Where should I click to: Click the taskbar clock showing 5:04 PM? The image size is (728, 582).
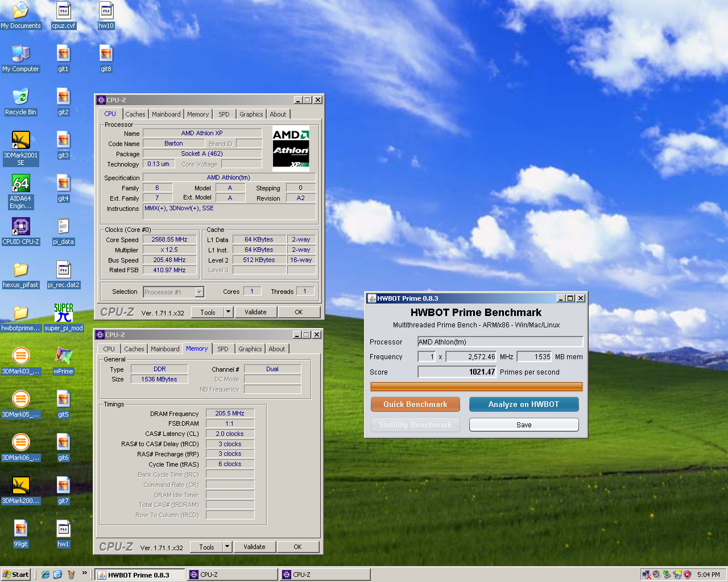(709, 575)
